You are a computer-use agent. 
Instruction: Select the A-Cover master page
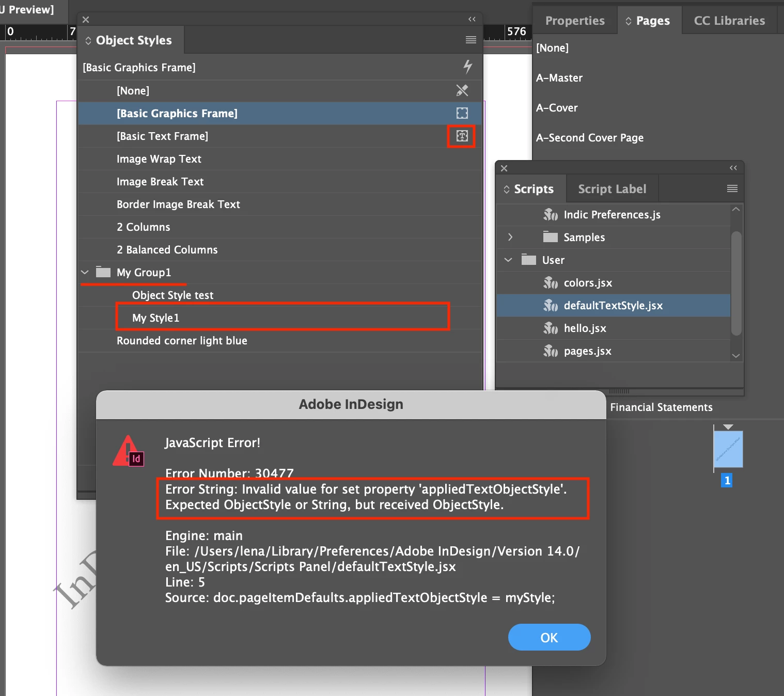[557, 108]
